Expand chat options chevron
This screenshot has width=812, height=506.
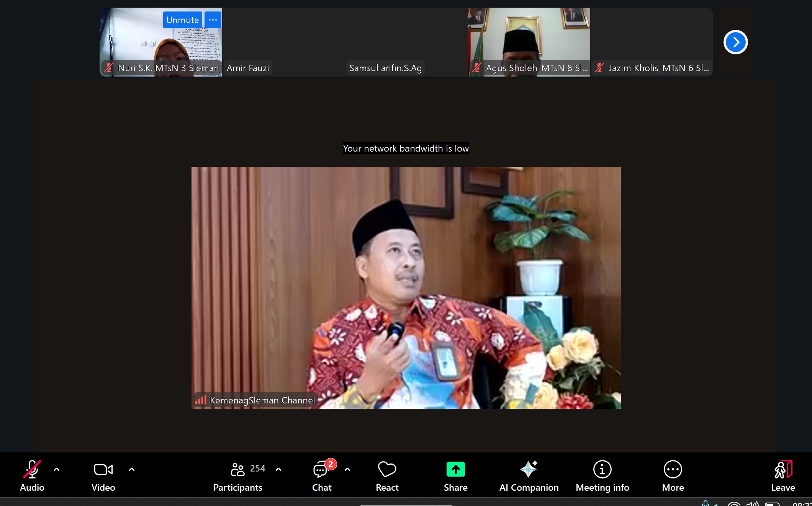pos(347,469)
